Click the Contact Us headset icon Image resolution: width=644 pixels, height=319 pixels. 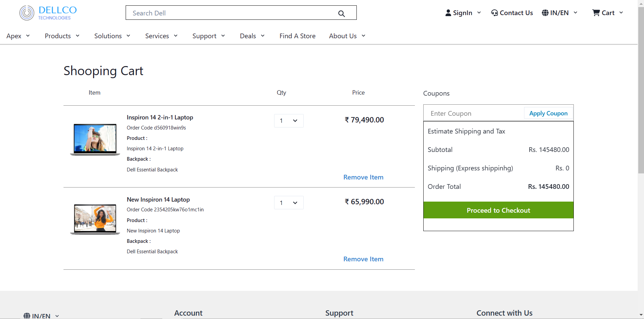[x=495, y=13]
